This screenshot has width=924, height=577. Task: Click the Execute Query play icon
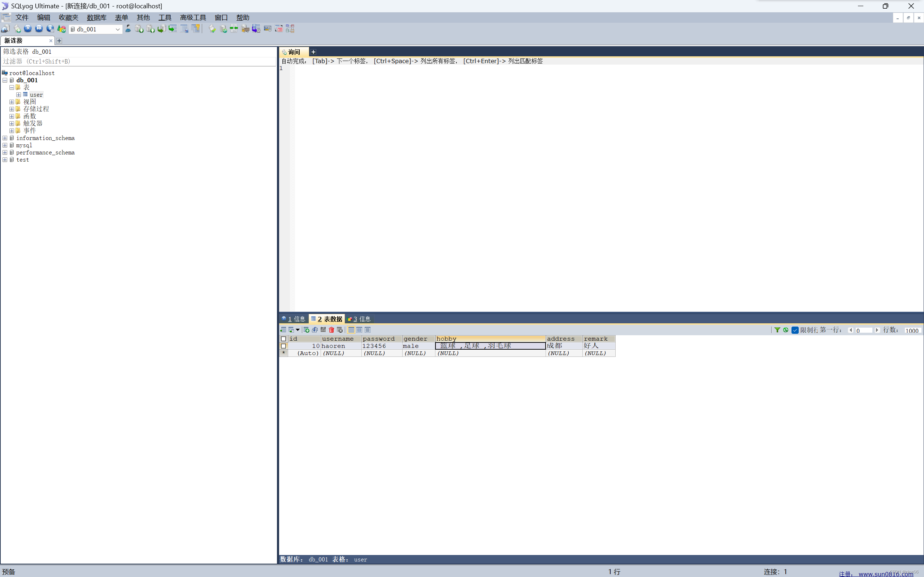tap(28, 29)
